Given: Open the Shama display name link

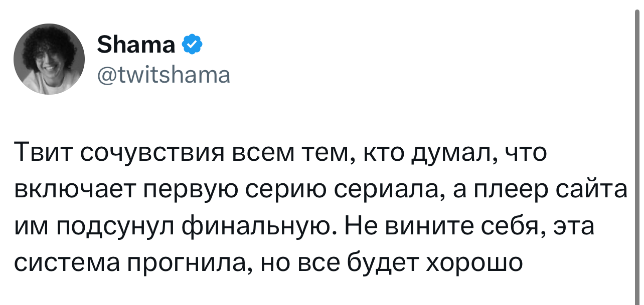Looking at the screenshot, I should (x=136, y=45).
